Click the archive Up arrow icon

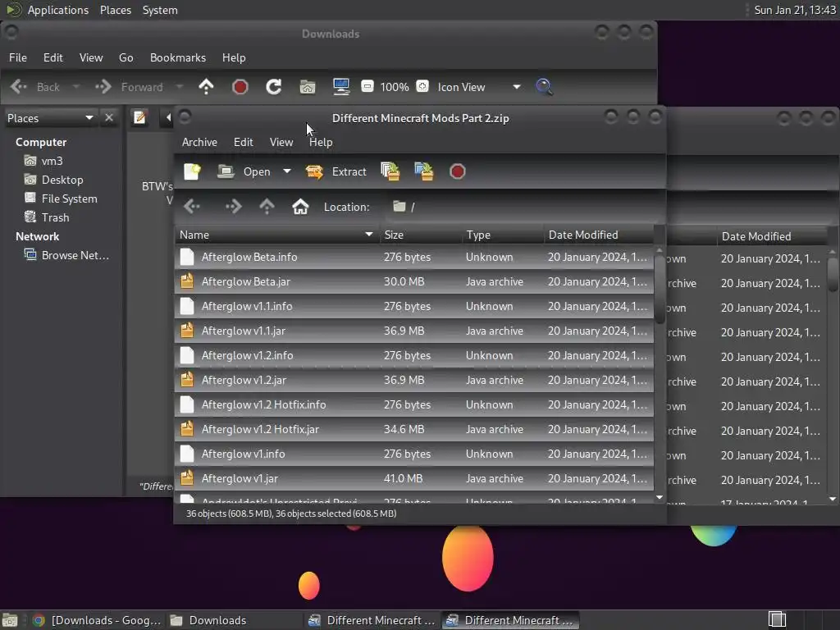(267, 206)
